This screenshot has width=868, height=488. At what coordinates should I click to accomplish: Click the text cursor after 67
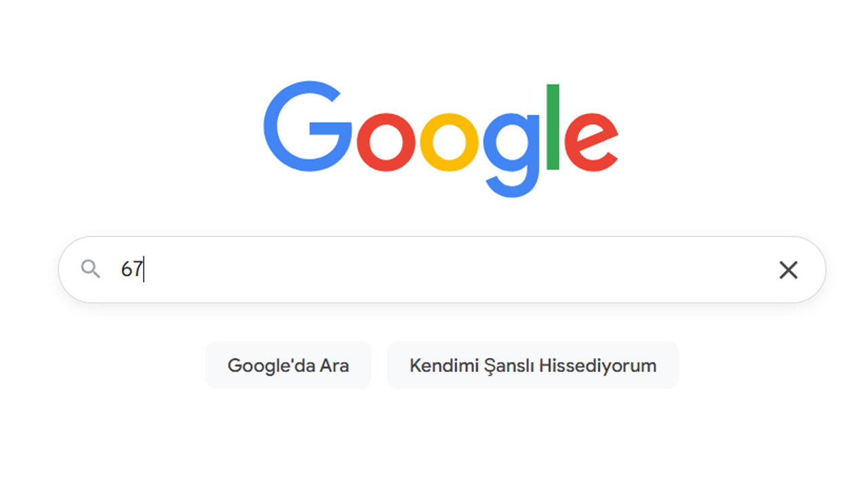[144, 270]
